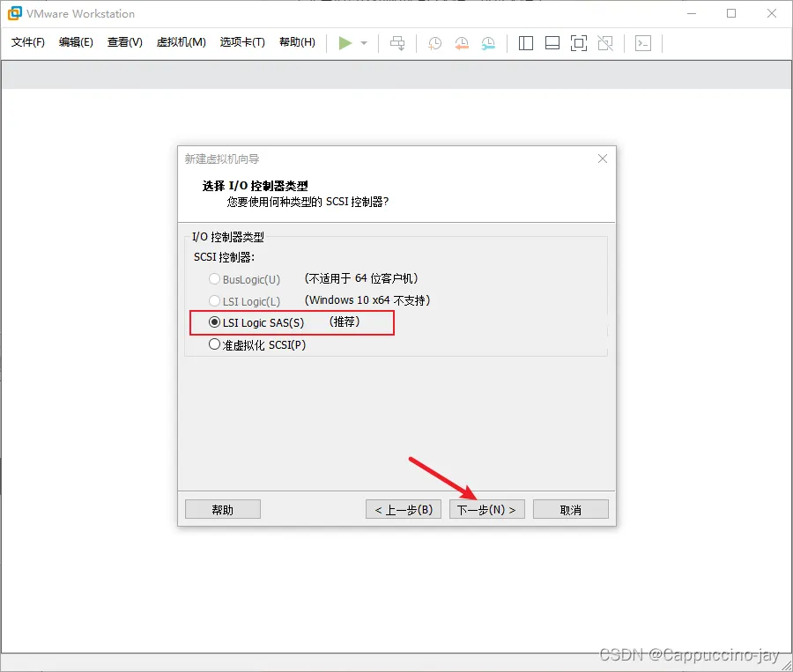Close the 新建虚拟机向导 dialog
This screenshot has height=672, width=793.
(603, 159)
